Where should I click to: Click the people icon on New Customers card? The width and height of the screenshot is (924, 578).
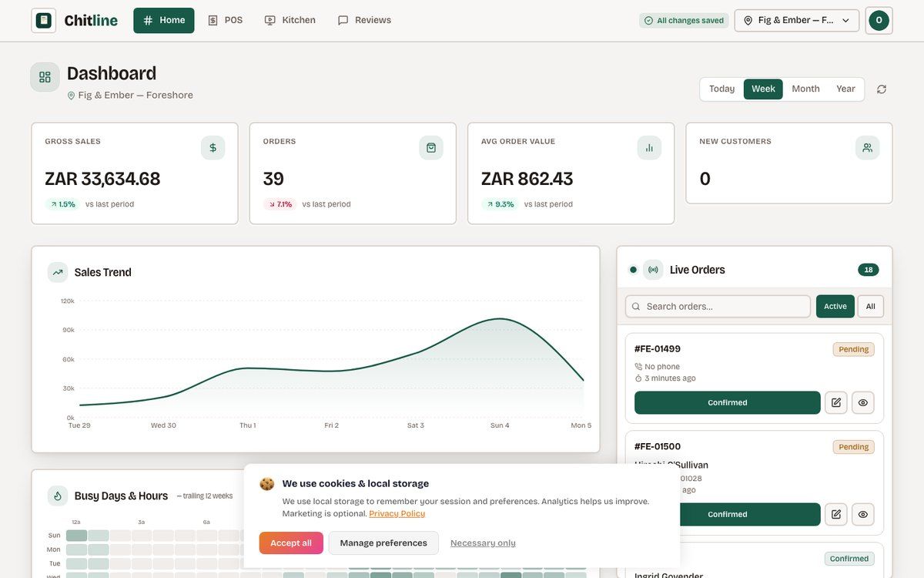[x=867, y=148]
